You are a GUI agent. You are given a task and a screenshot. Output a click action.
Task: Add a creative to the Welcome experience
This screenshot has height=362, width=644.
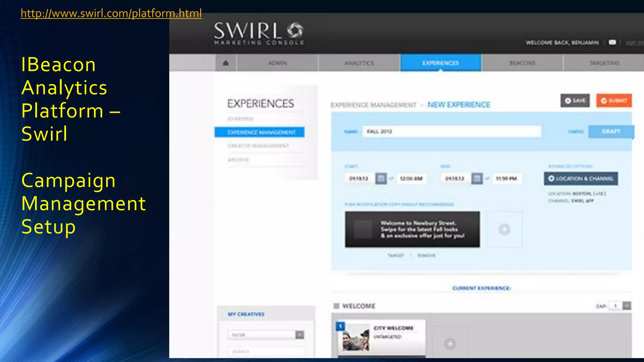coord(450,344)
